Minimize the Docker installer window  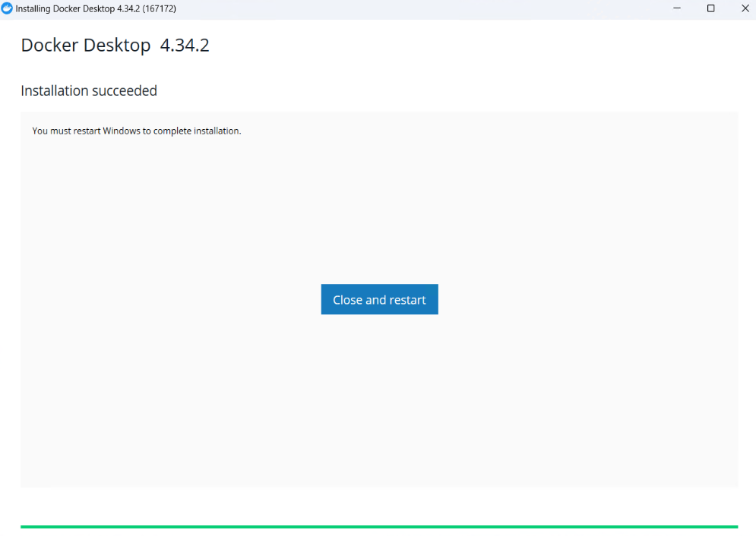pos(677,8)
